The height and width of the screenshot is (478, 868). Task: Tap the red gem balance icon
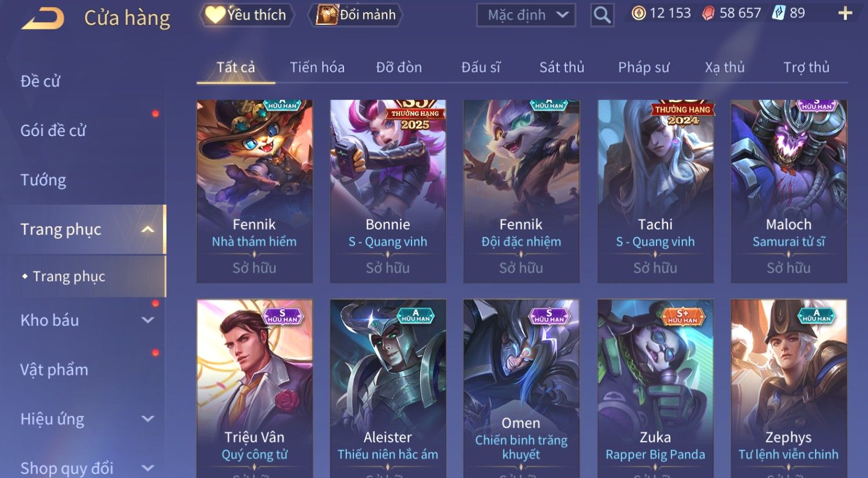708,13
